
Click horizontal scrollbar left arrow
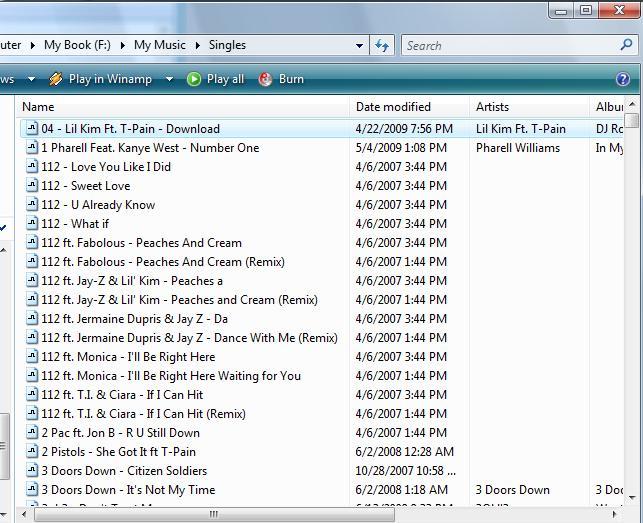click(24, 514)
